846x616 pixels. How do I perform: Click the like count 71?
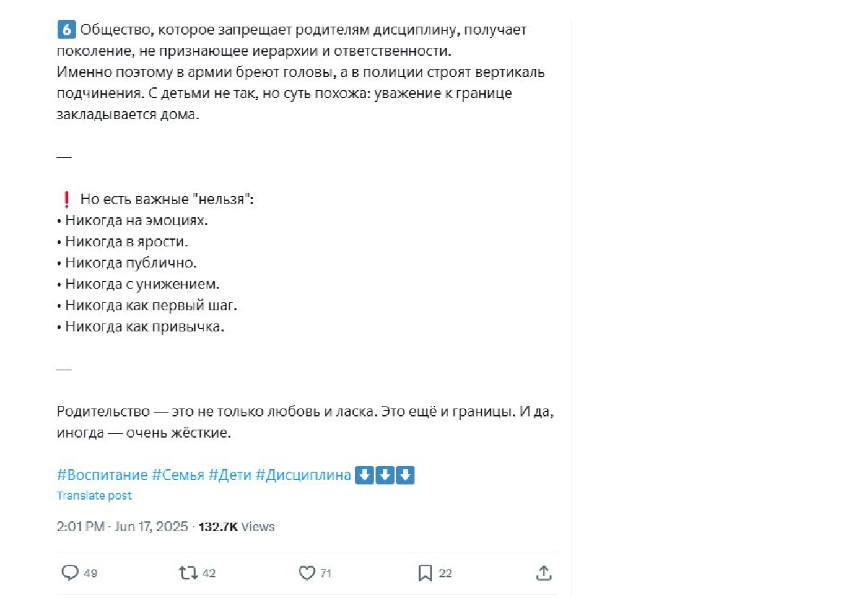[326, 573]
